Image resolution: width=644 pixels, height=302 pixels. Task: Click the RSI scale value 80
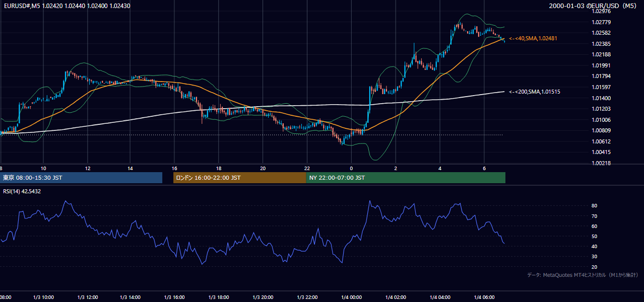(595, 206)
